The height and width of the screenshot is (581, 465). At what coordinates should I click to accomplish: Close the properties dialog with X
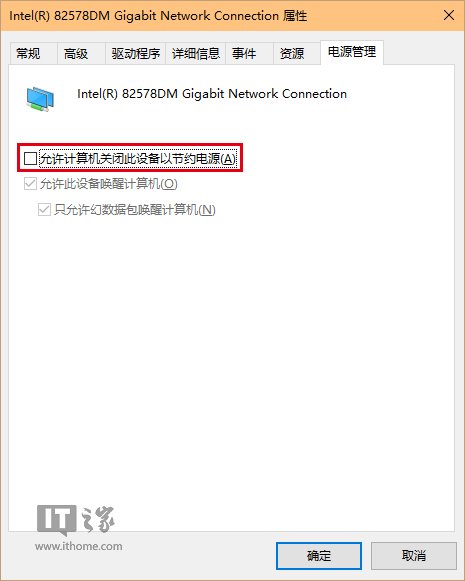(449, 16)
